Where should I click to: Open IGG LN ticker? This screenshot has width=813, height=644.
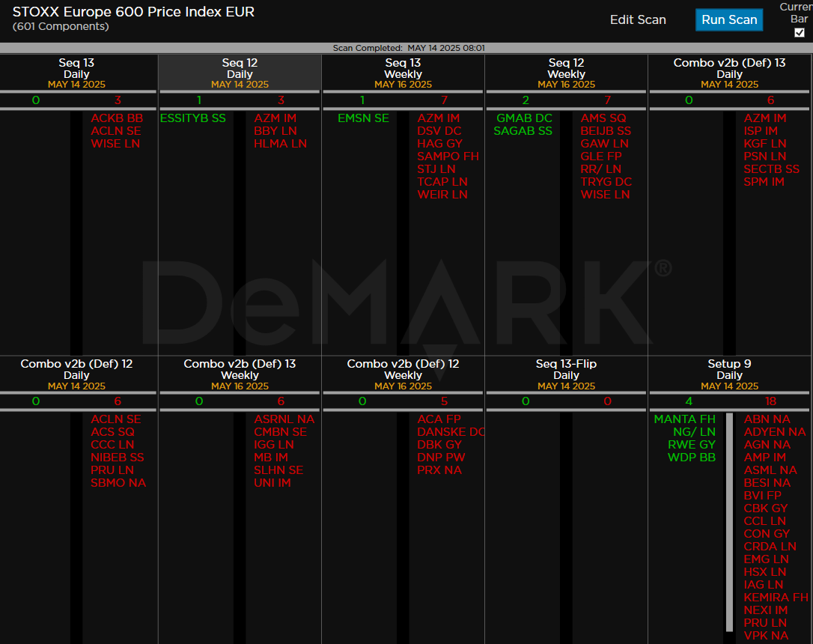click(274, 445)
